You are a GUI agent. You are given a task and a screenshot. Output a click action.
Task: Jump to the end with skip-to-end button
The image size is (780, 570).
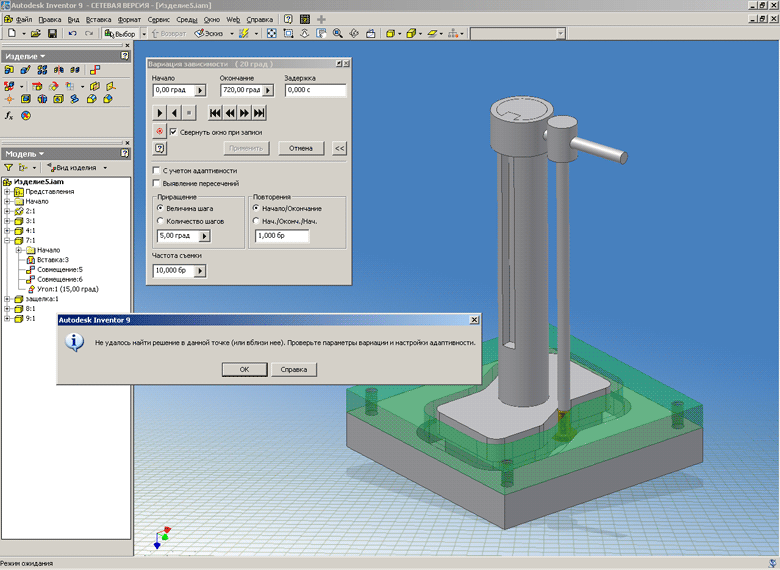click(x=259, y=113)
